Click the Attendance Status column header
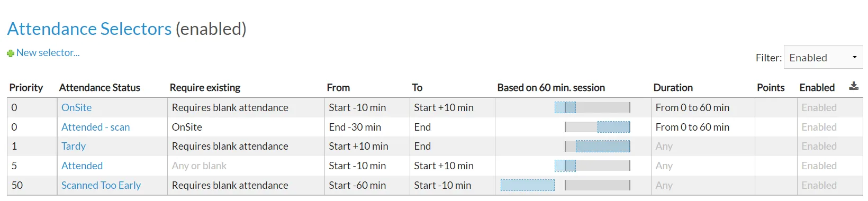Viewport: 868px width, 201px height. [100, 87]
